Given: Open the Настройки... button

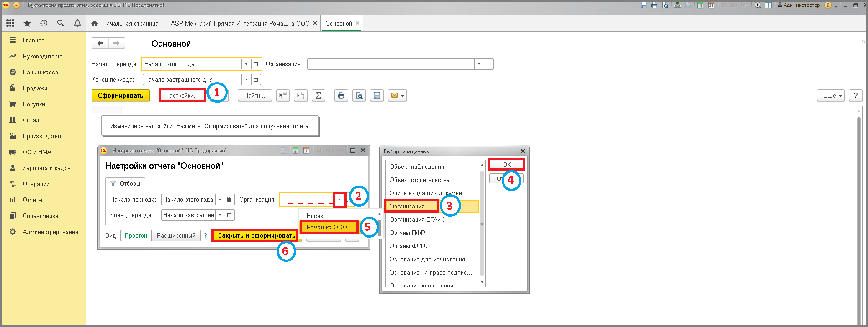Looking at the screenshot, I should point(182,95).
